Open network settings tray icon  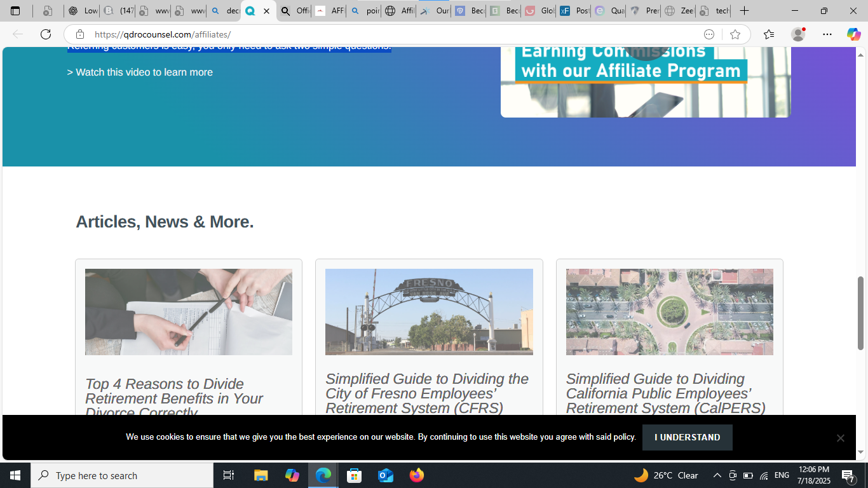764,475
